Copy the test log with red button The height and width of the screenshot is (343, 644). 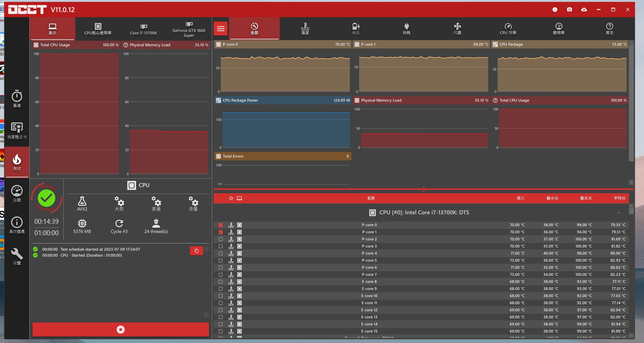pyautogui.click(x=196, y=251)
